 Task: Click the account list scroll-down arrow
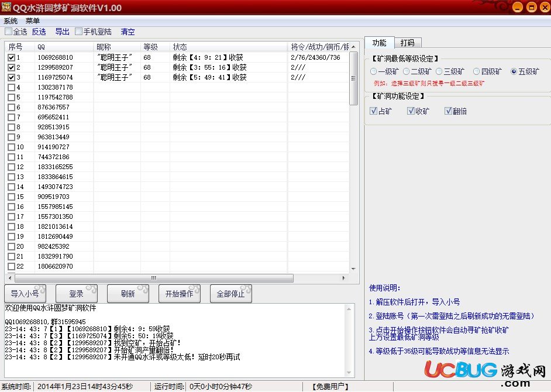353,269
